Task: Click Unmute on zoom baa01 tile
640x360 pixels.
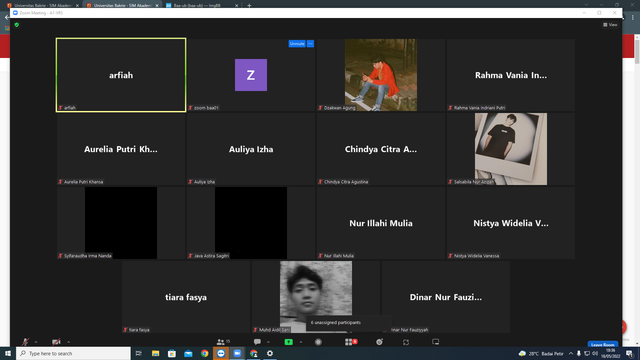Action: (297, 44)
